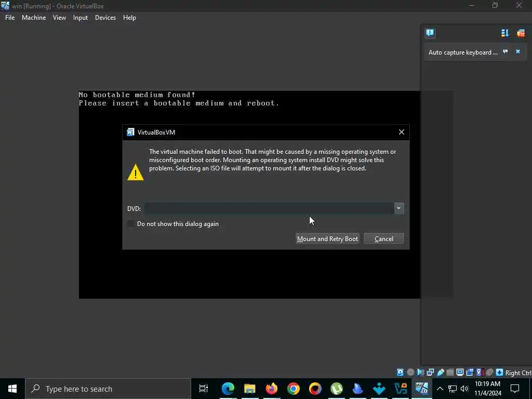Click the virtualization features V status icon
The image size is (532, 399).
tap(479, 372)
